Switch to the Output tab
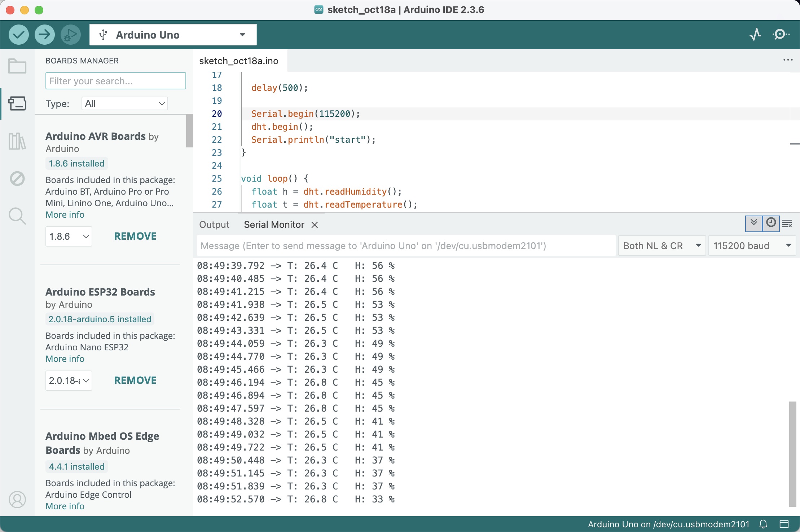This screenshot has width=800, height=532. point(214,224)
